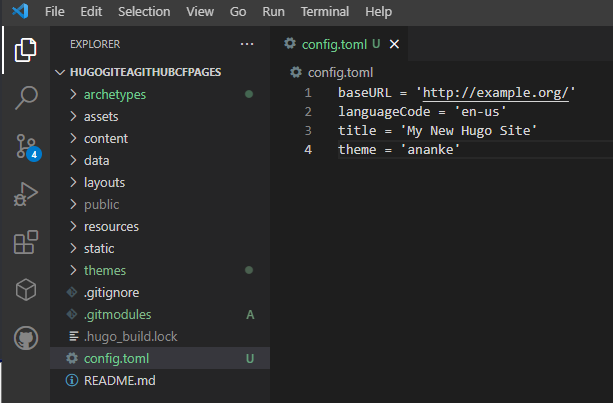This screenshot has height=403, width=613.
Task: Open the Selection menu
Action: tap(144, 12)
